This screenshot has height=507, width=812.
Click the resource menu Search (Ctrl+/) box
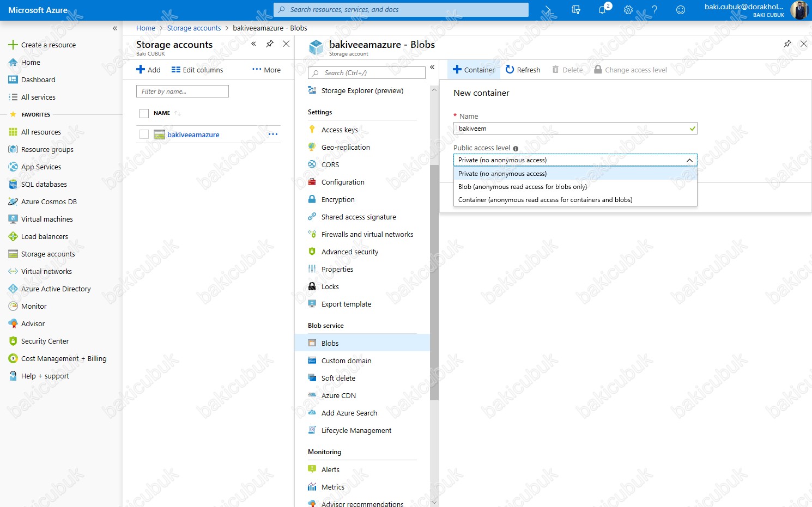tap(367, 73)
